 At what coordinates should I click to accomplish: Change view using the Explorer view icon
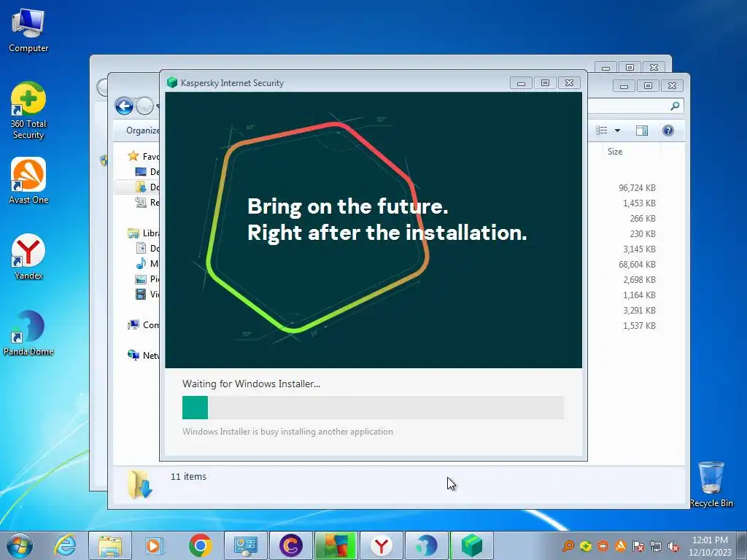pos(602,131)
